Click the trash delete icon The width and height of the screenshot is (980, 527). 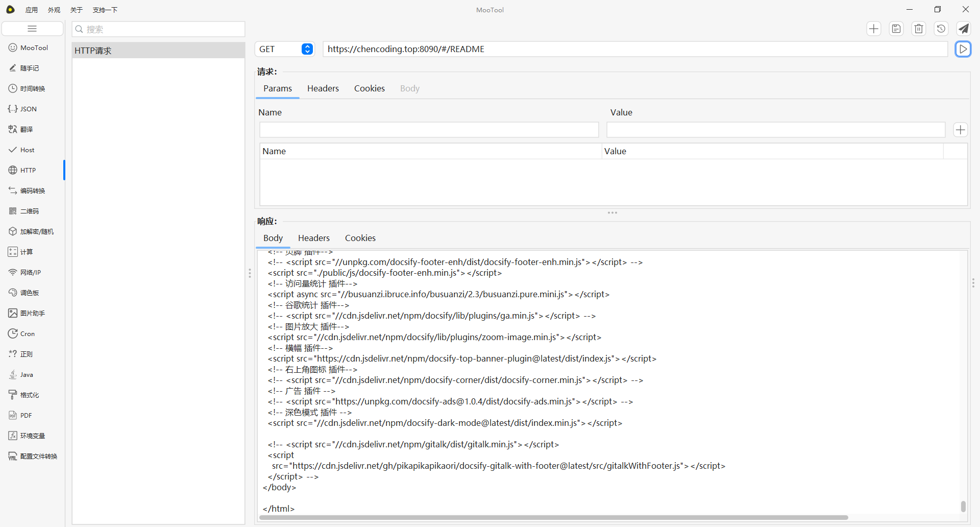tap(919, 29)
